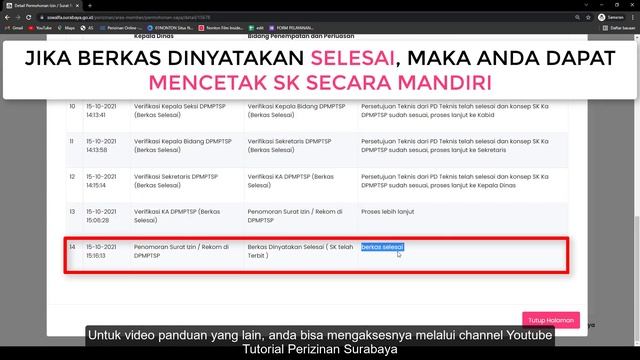This screenshot has width=640, height=360.
Task: Close the Detail Permohonan Izin tab
Action: click(x=77, y=6)
